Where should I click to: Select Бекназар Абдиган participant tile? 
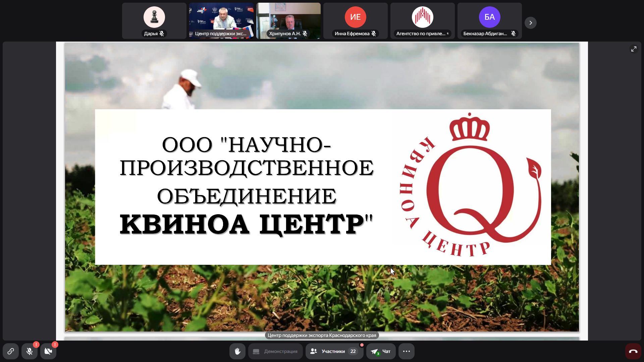tap(490, 21)
